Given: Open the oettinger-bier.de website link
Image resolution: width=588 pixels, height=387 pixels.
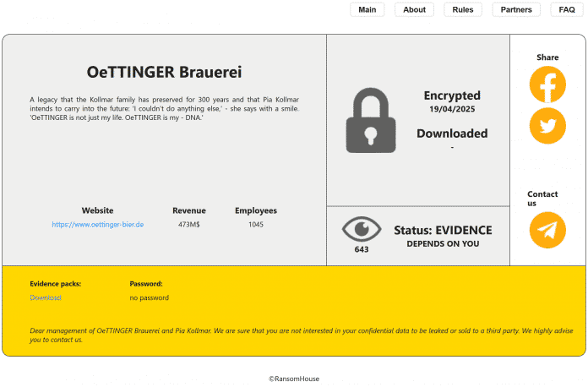Looking at the screenshot, I should (97, 225).
